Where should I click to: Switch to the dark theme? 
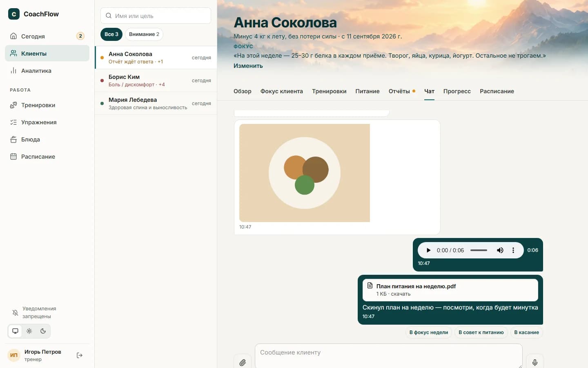[43, 331]
